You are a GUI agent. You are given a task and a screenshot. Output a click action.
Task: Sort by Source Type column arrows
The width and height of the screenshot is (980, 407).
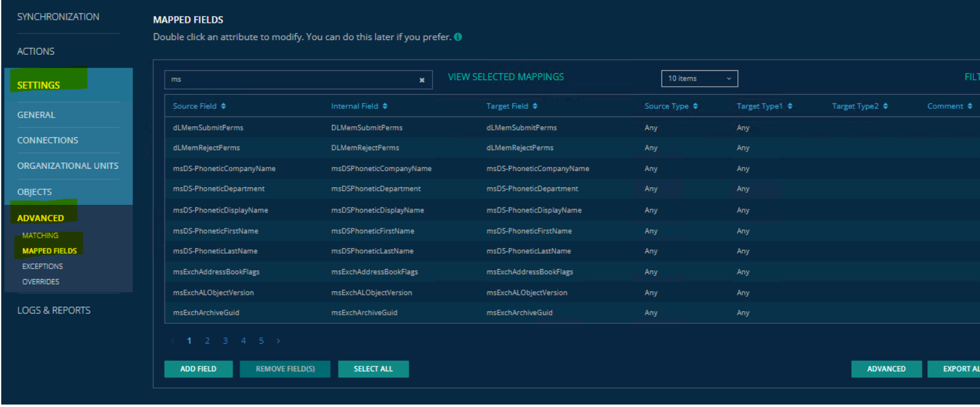[695, 107]
